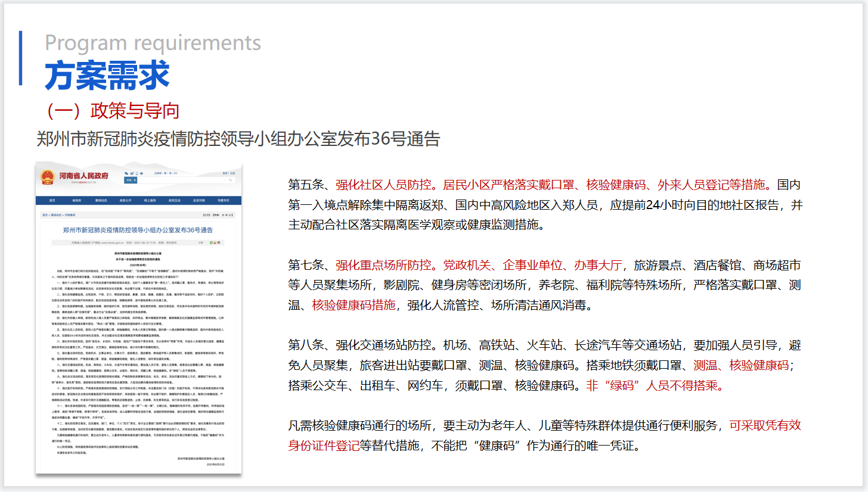Click 要闻动态 in the breadcrumb path
Image resolution: width=868 pixels, height=492 pixels.
56,215
